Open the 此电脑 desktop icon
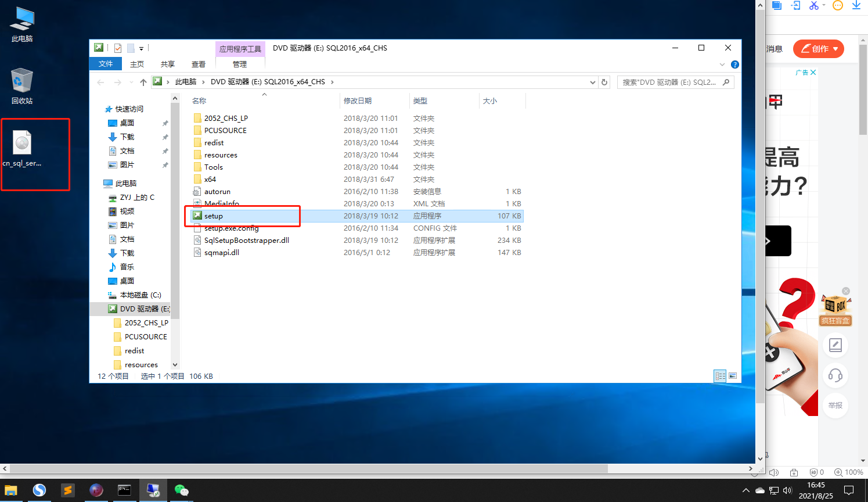 coord(22,24)
